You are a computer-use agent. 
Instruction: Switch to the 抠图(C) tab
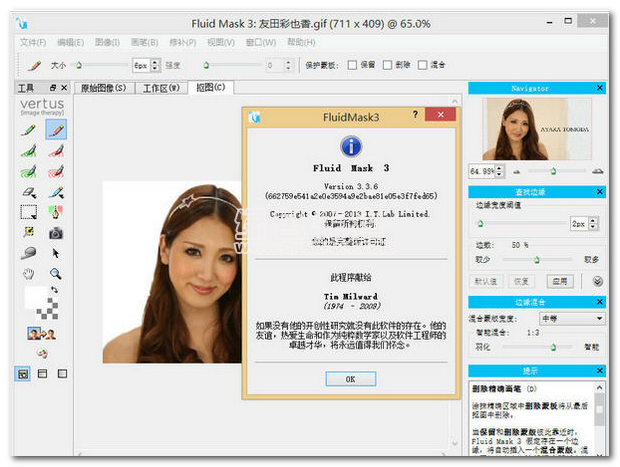(211, 87)
